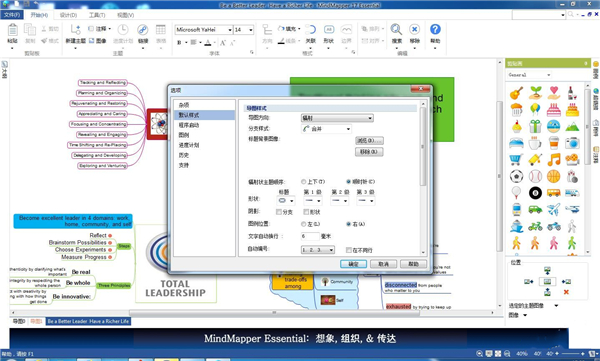Click the 取消 (Cancel) button

(x=383, y=264)
